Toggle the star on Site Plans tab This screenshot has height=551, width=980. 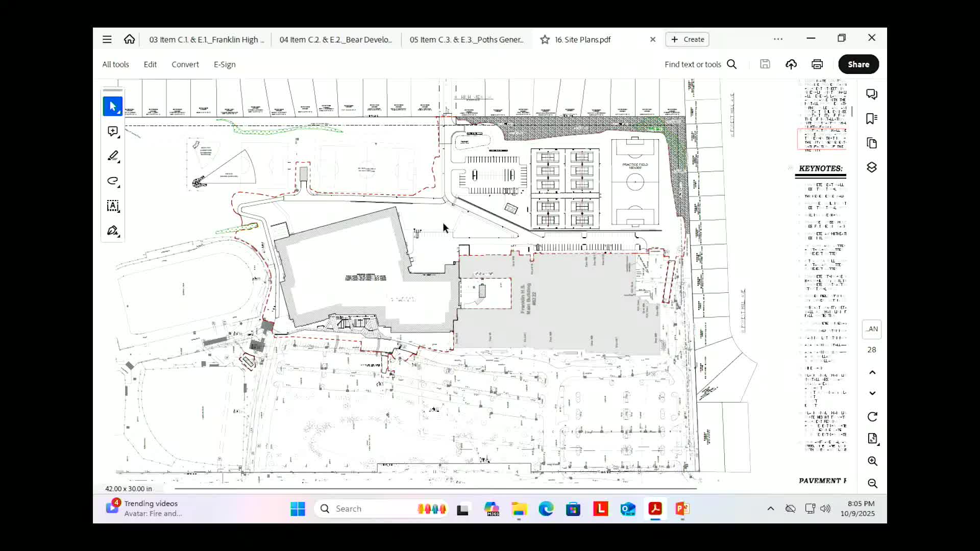[x=544, y=39]
